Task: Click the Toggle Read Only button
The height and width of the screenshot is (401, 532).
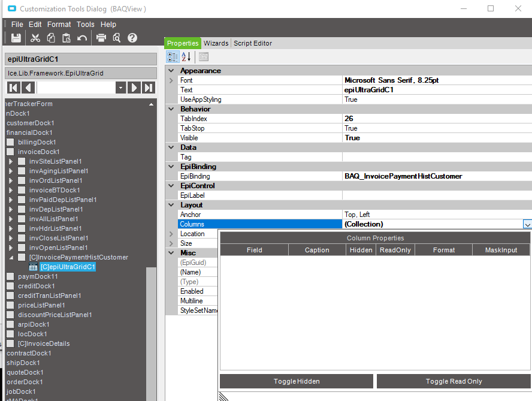Action: point(454,381)
